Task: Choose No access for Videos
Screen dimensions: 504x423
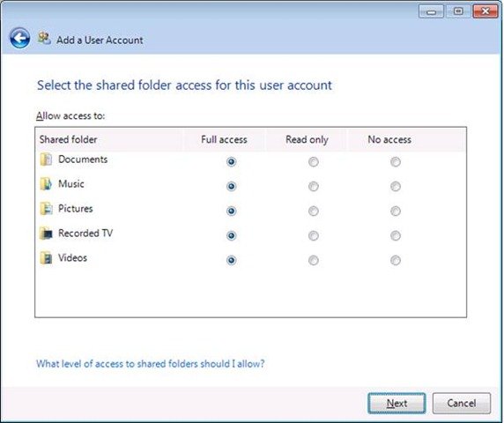Action: pos(396,260)
